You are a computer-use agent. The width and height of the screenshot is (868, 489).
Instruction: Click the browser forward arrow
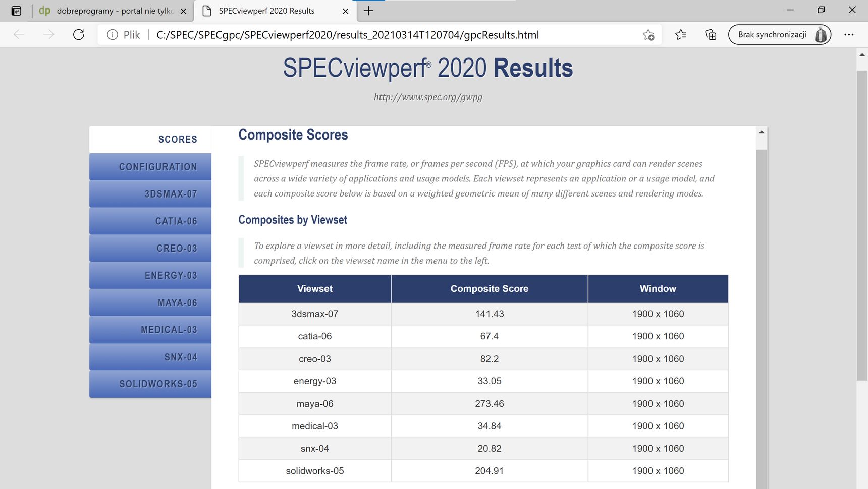tap(48, 34)
